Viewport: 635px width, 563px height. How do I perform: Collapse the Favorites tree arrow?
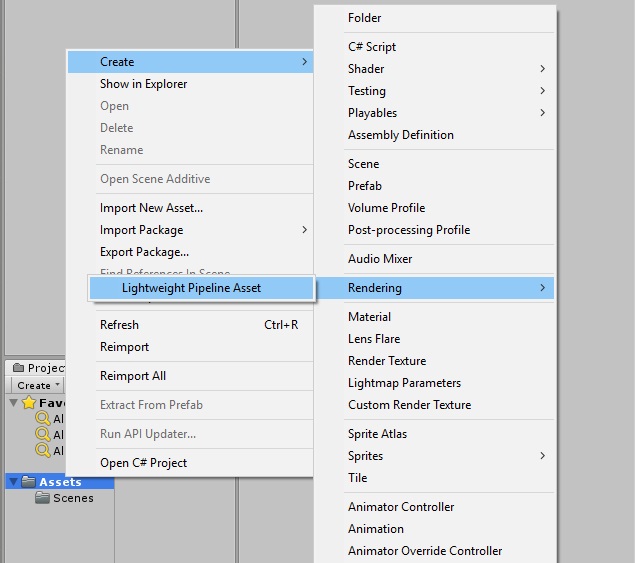tap(13, 403)
